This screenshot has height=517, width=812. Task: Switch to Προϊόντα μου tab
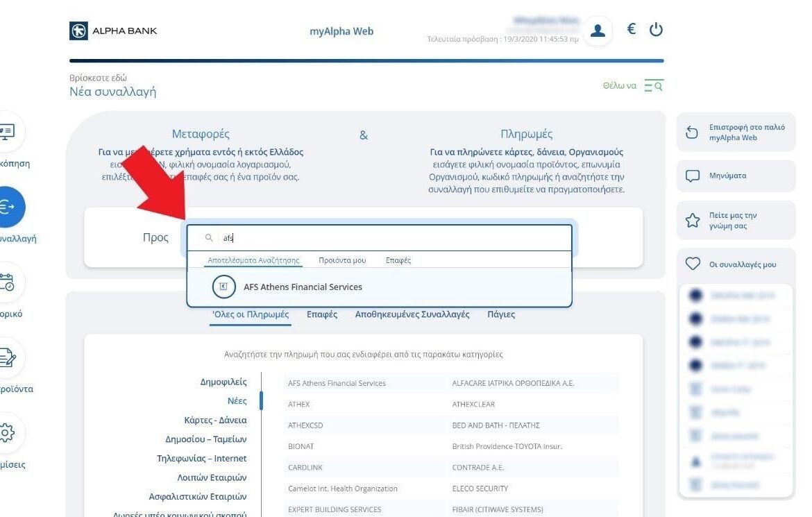342,260
